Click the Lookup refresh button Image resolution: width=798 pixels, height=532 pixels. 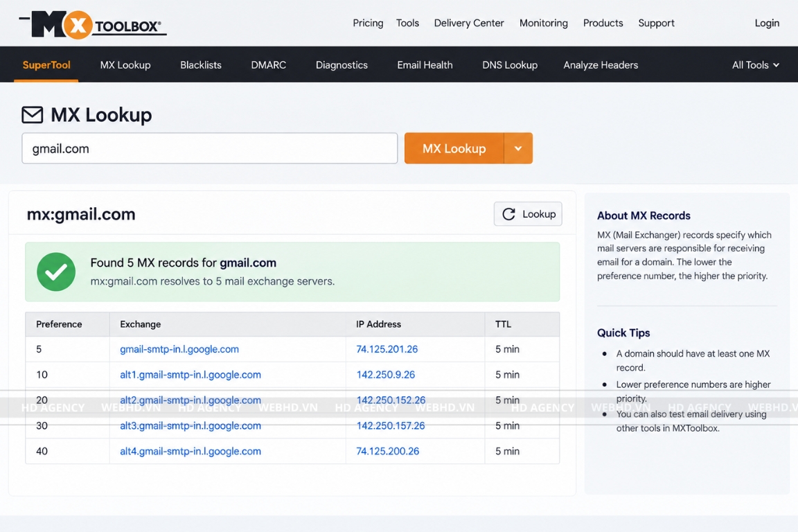pos(528,214)
